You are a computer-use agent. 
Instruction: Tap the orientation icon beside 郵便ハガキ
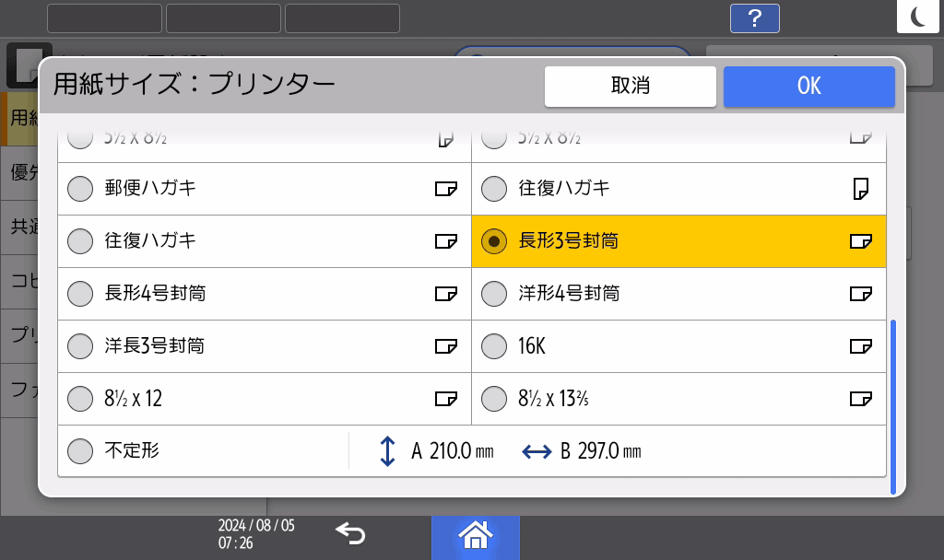click(445, 190)
